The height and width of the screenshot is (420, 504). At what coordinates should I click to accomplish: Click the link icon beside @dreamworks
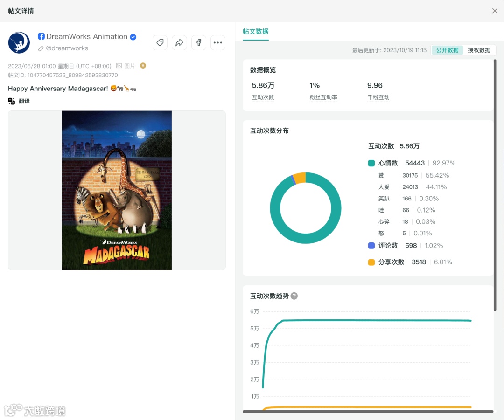coord(41,48)
